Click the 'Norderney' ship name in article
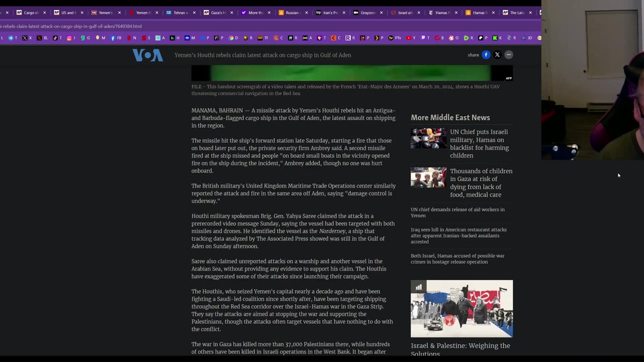The width and height of the screenshot is (644, 362). pos(332,231)
